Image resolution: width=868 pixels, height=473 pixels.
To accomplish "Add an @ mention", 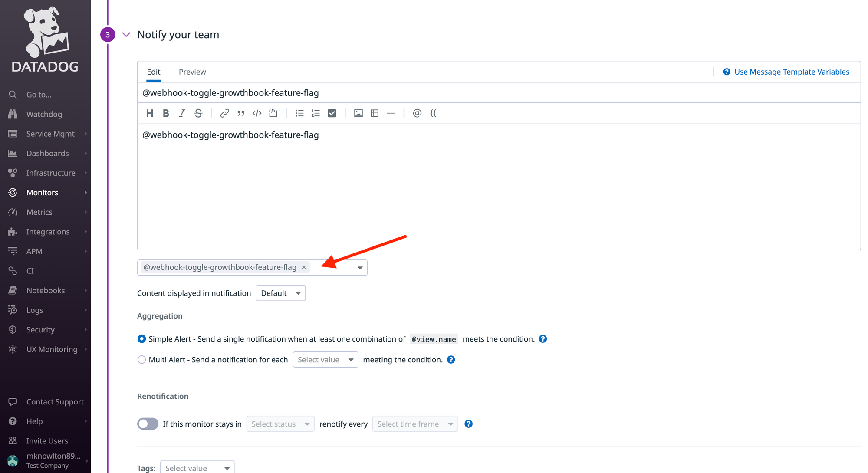I will coord(417,113).
